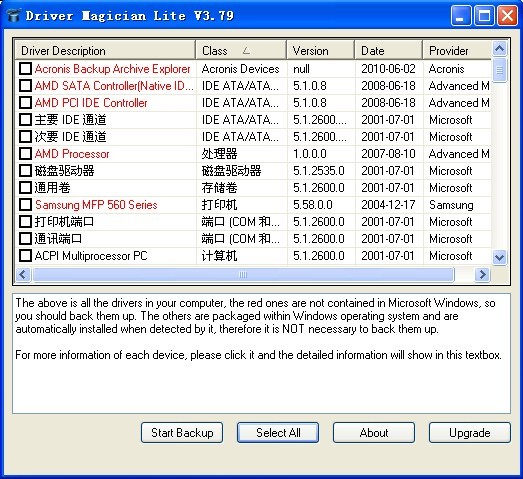Sort drivers by Driver Description column

click(105, 50)
